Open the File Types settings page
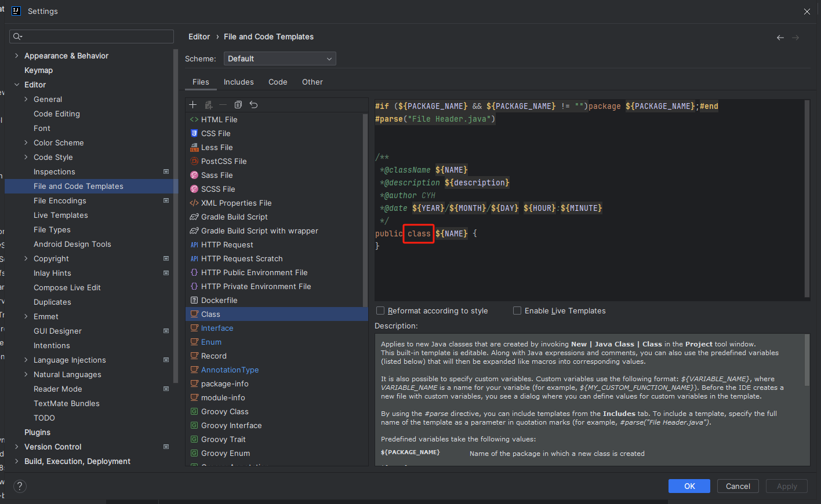This screenshot has height=504, width=821. (x=52, y=229)
